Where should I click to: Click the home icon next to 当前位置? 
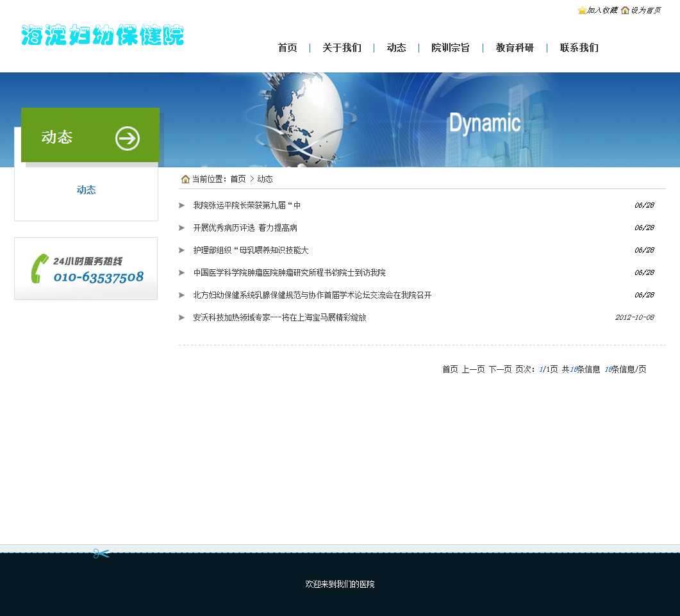pos(185,179)
